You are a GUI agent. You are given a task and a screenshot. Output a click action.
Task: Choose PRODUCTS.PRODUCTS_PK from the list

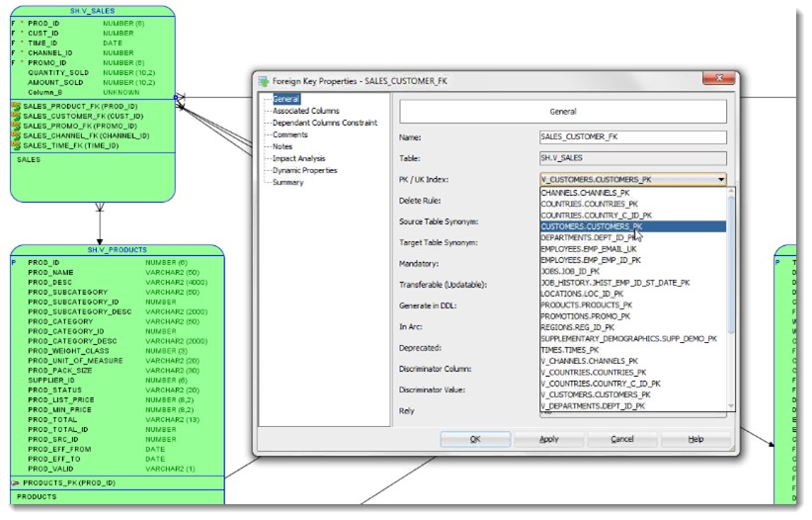click(x=633, y=305)
